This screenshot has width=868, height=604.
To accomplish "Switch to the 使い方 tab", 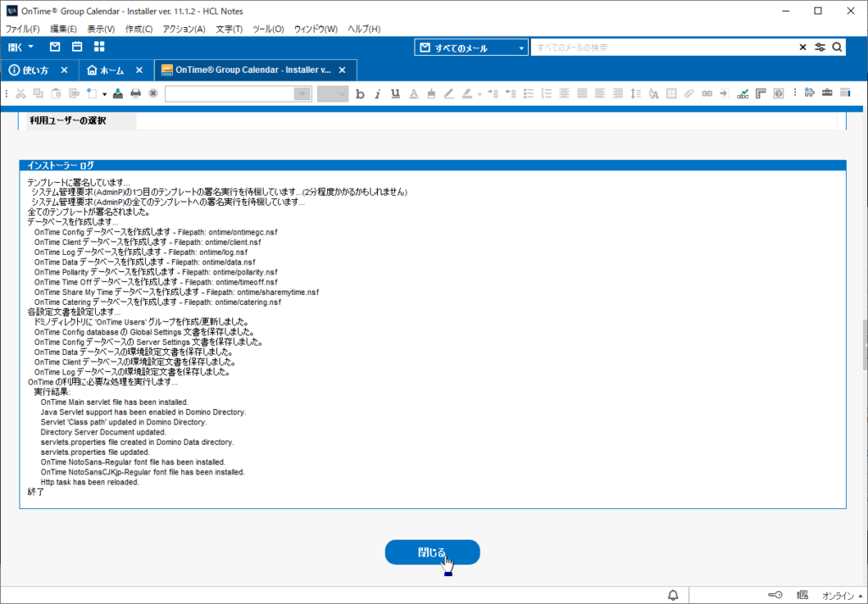I will point(36,70).
